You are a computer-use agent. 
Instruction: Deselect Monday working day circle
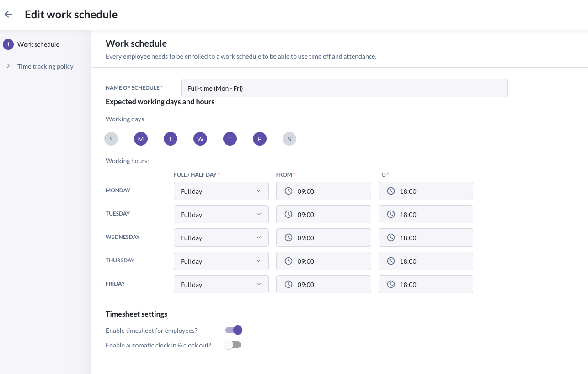pos(141,139)
